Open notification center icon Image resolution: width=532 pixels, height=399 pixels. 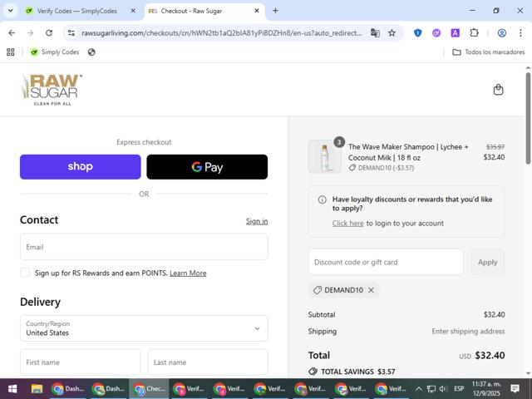tap(515, 389)
